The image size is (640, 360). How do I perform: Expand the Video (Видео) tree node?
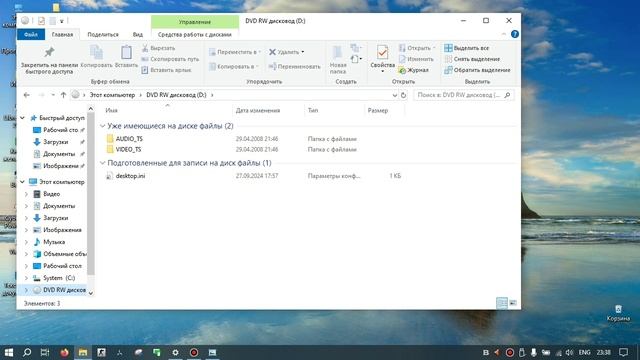(27, 194)
